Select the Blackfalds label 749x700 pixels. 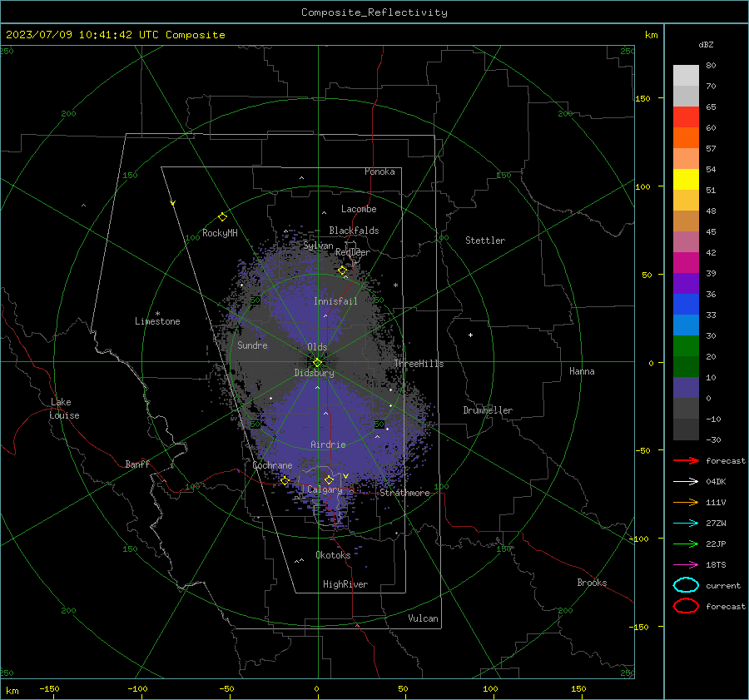pos(354,231)
